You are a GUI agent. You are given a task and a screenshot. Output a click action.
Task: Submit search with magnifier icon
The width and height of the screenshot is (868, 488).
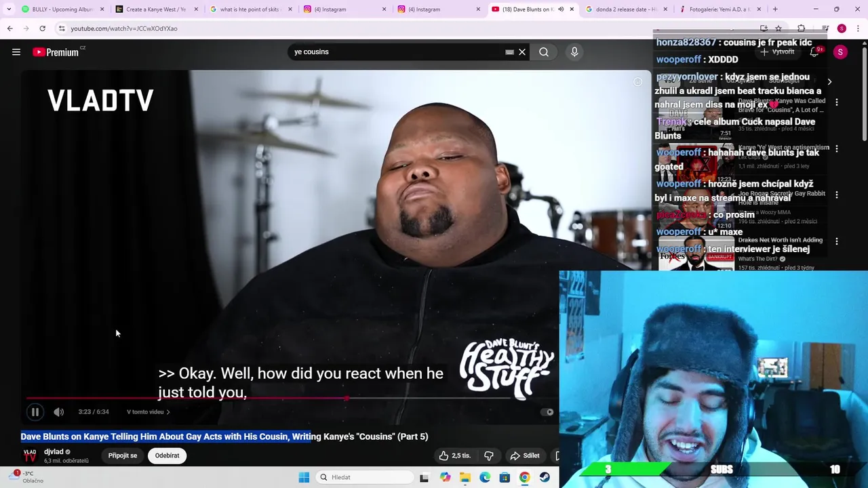544,52
